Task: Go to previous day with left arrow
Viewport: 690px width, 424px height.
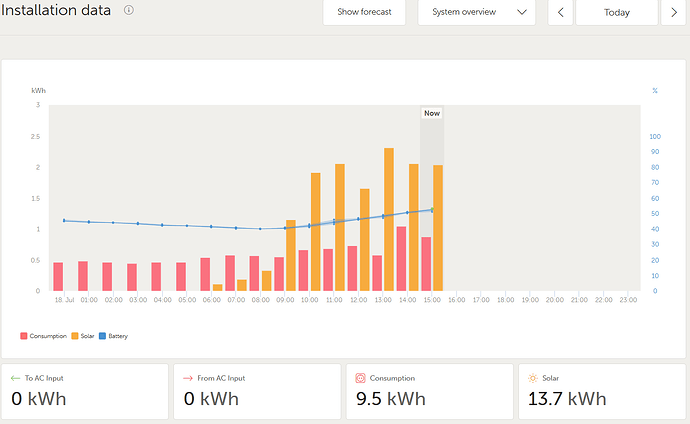Action: [561, 13]
